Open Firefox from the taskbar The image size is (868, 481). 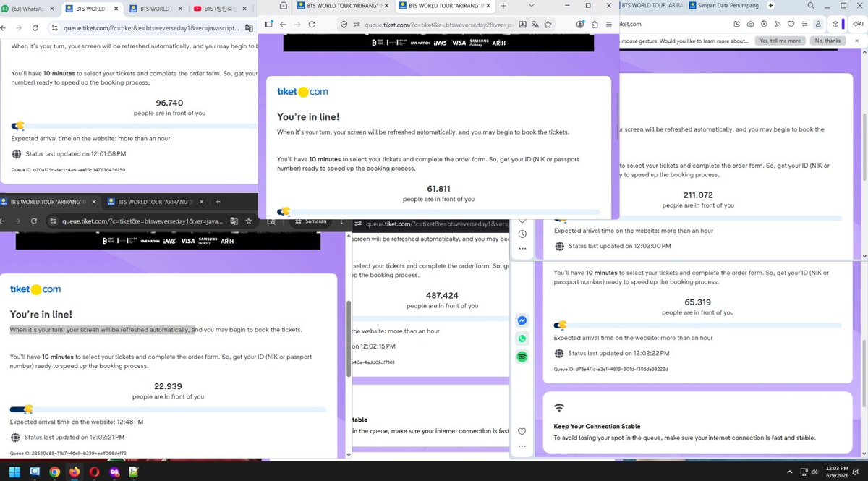tap(75, 472)
